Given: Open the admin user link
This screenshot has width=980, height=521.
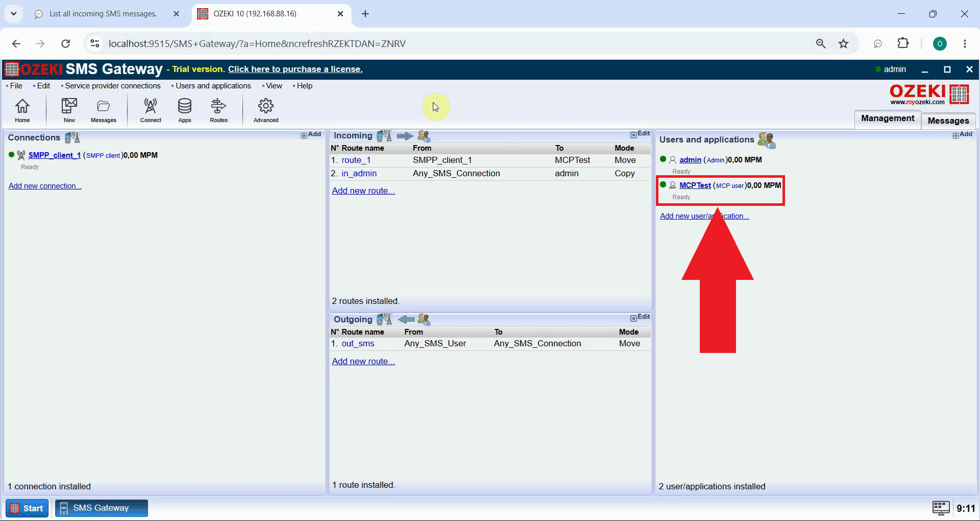Looking at the screenshot, I should tap(690, 160).
